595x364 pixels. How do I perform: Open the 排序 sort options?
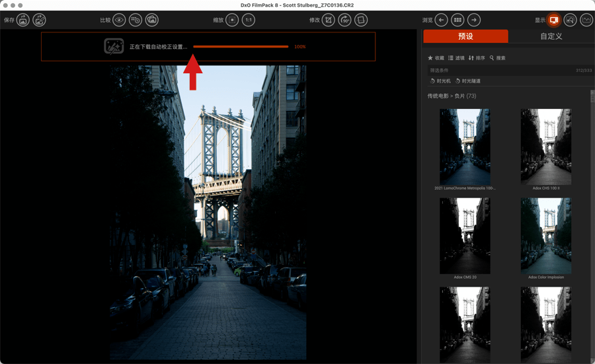tap(477, 58)
